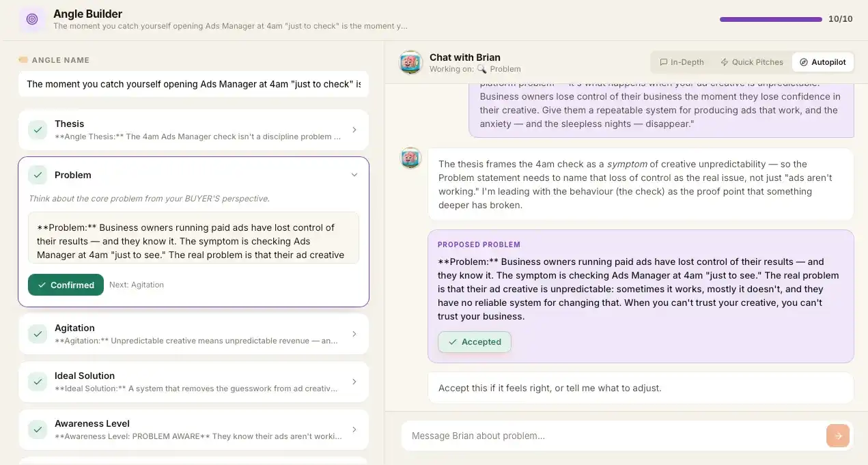The width and height of the screenshot is (868, 465).
Task: Expand the Ideal Solution section chevron
Action: tap(354, 382)
